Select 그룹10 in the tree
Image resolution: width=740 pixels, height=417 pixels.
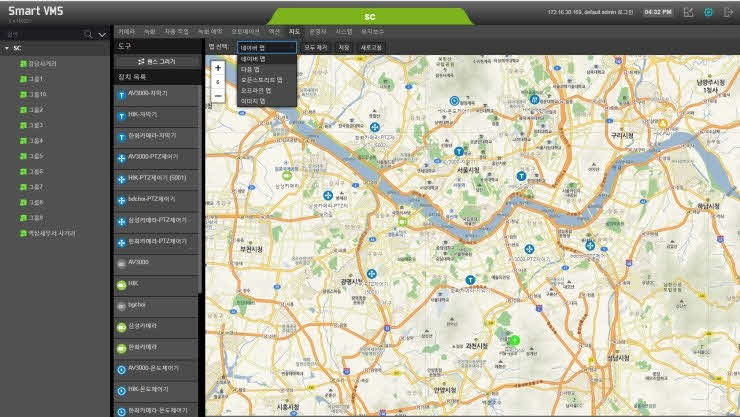37,94
